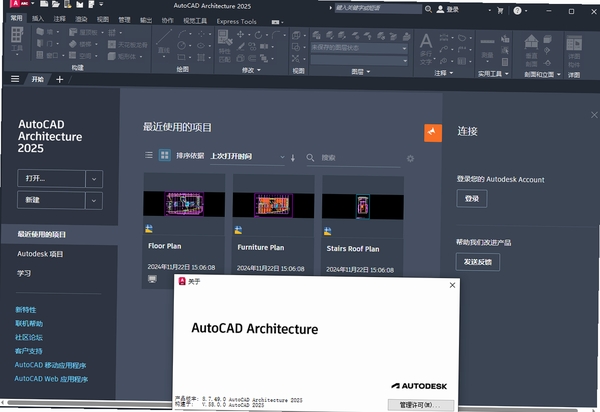The height and width of the screenshot is (412, 600).
Task: Click the search magnifier in title bar
Action: tap(428, 9)
